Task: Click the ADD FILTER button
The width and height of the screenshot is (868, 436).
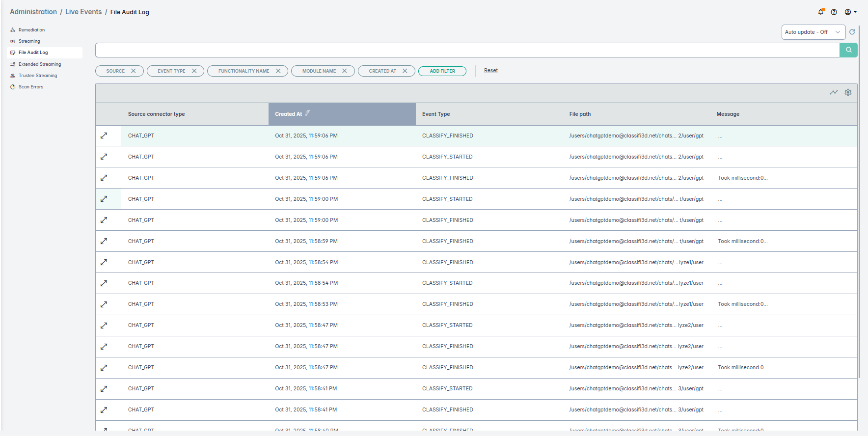Action: tap(442, 71)
